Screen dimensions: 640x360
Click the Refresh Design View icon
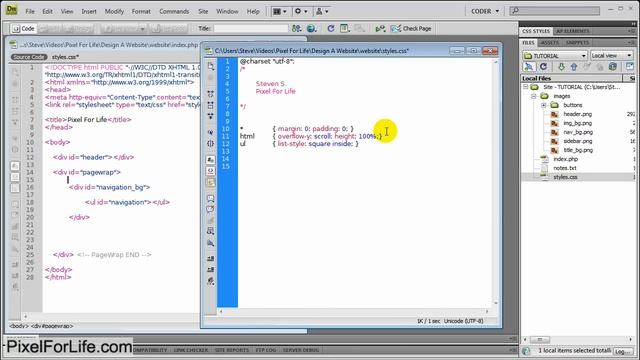click(331, 29)
